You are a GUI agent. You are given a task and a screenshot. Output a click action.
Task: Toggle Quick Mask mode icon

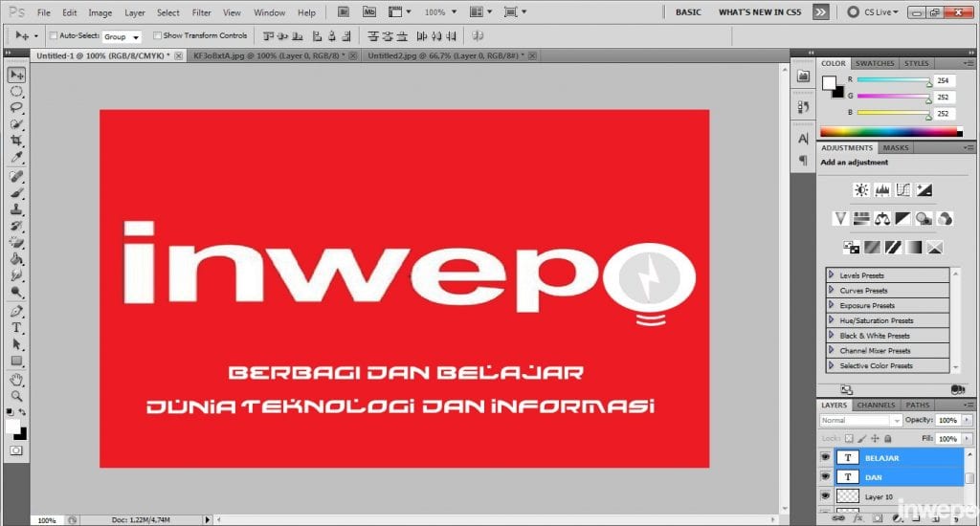(x=16, y=450)
